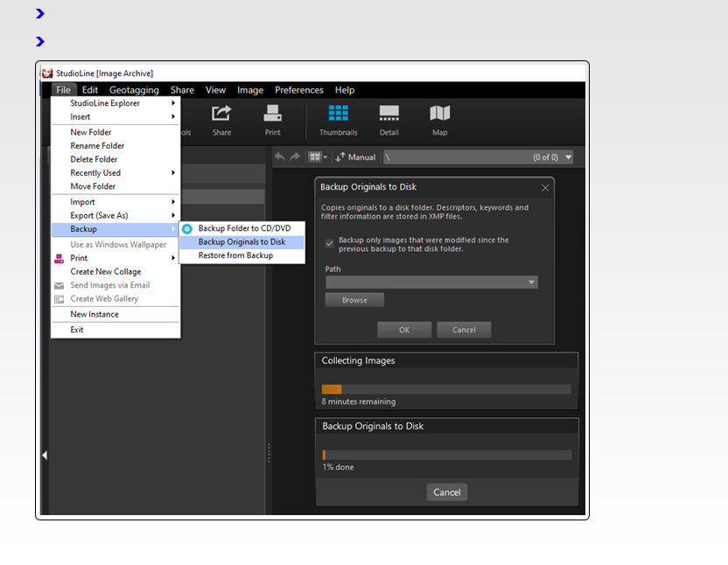
Task: Click the Print toolbar icon
Action: coord(272,120)
